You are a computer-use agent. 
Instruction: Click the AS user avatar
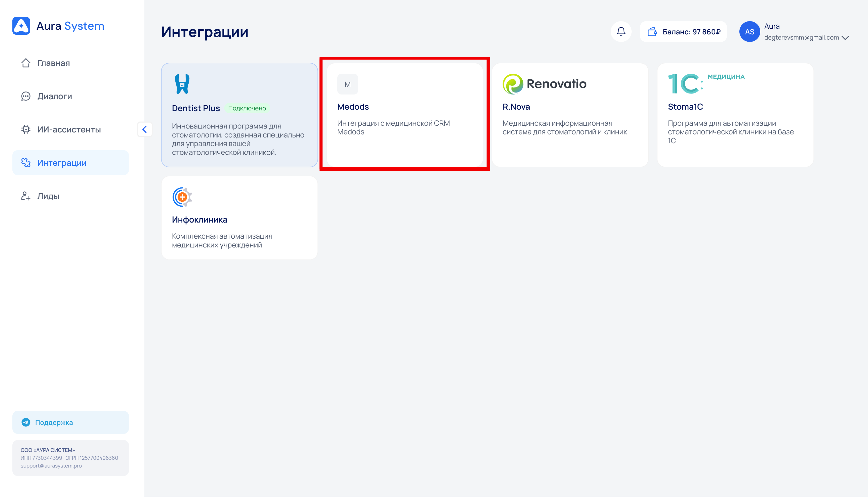point(749,32)
